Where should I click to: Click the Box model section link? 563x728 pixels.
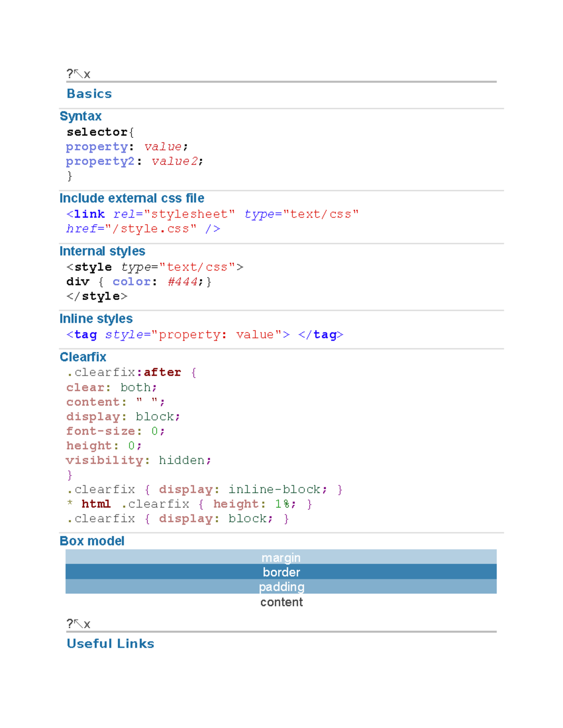coord(91,540)
